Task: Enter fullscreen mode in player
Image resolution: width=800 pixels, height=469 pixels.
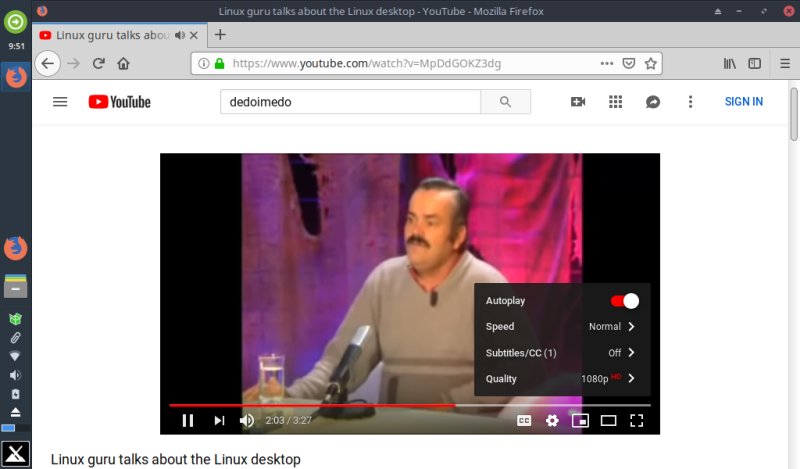Action: (636, 420)
